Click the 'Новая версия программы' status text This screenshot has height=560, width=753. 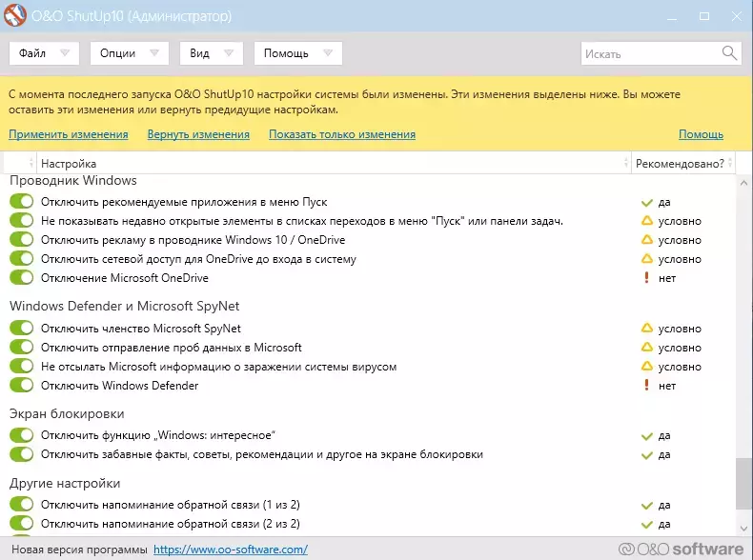point(79,550)
